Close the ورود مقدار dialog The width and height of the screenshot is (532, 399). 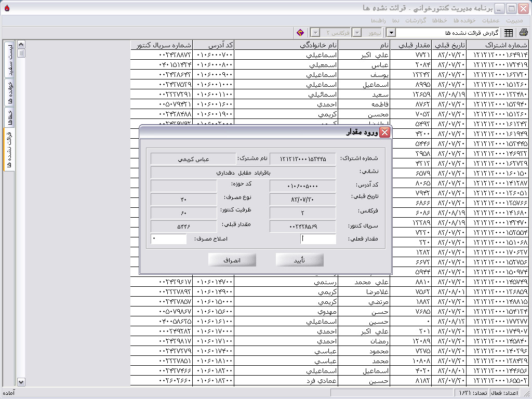384,132
